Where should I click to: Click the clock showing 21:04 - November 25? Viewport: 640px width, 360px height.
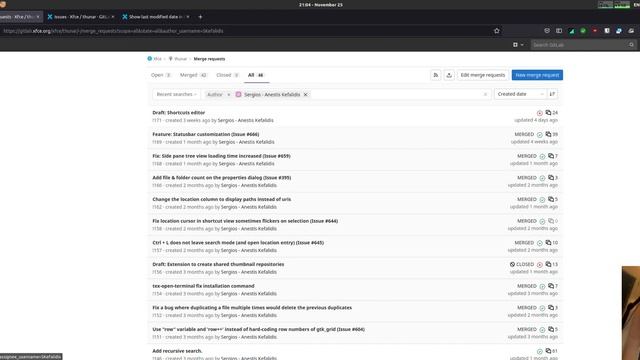click(x=320, y=4)
